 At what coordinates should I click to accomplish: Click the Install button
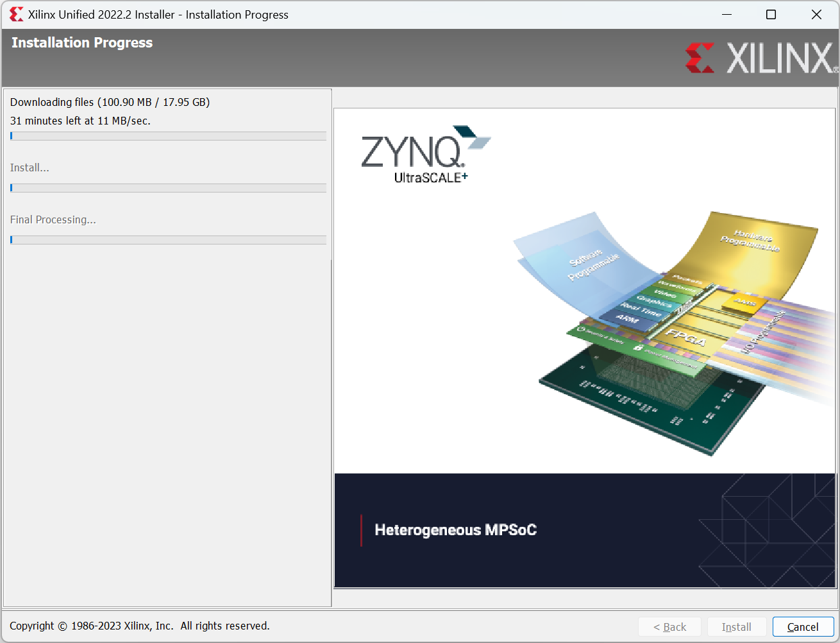pyautogui.click(x=736, y=626)
